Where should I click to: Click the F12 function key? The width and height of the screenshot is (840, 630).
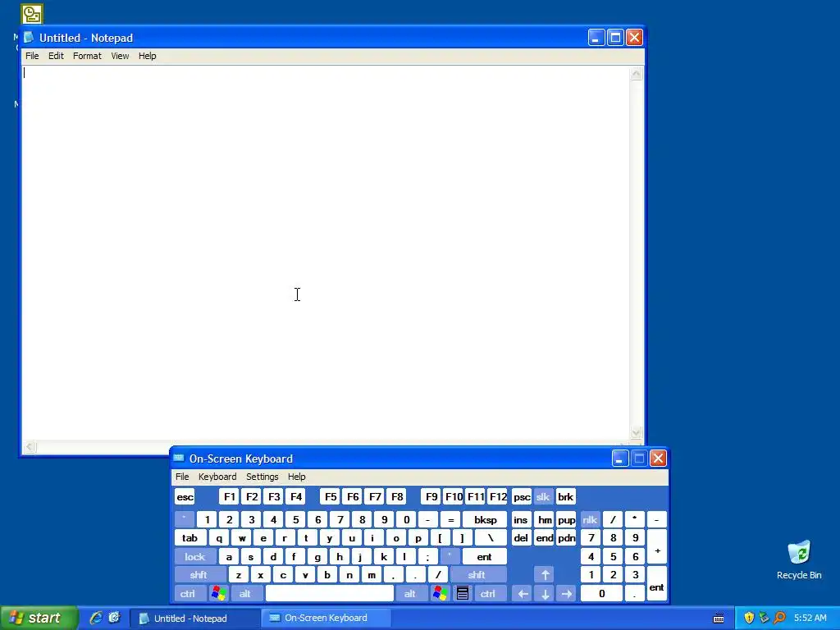pos(498,496)
